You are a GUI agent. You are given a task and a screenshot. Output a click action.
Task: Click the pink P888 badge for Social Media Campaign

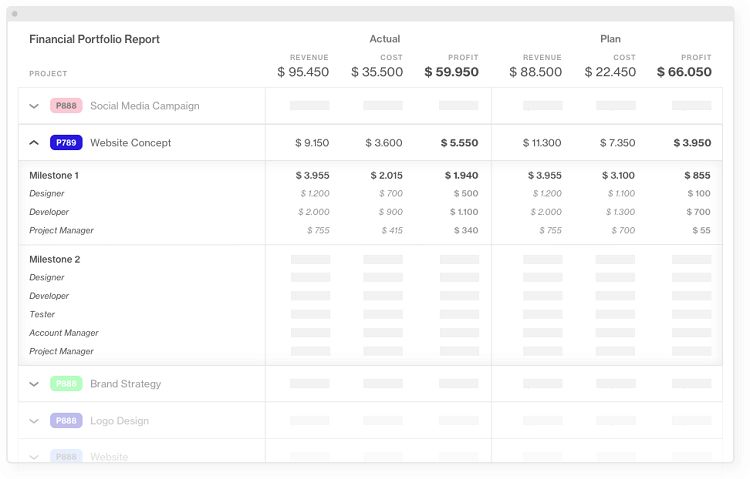[x=66, y=106]
